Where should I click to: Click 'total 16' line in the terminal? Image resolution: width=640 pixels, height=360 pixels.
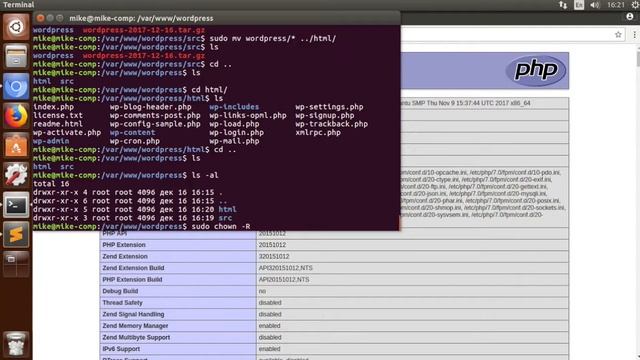tap(51, 184)
